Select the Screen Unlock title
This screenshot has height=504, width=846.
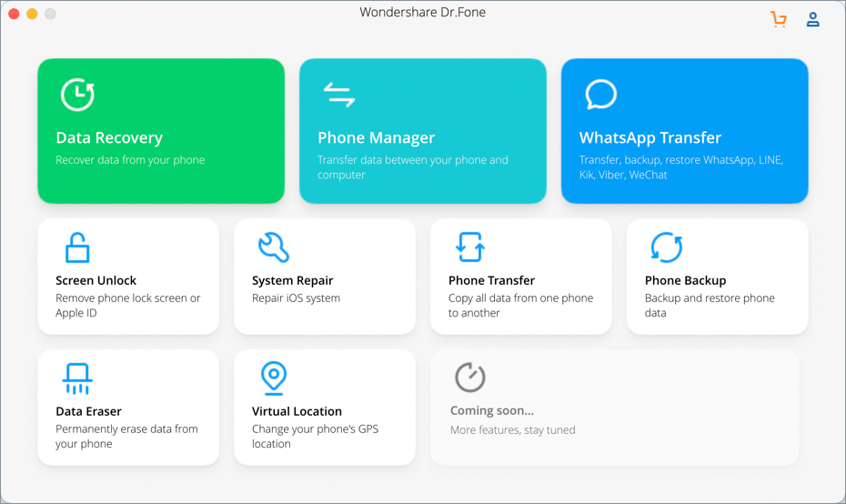[x=96, y=280]
